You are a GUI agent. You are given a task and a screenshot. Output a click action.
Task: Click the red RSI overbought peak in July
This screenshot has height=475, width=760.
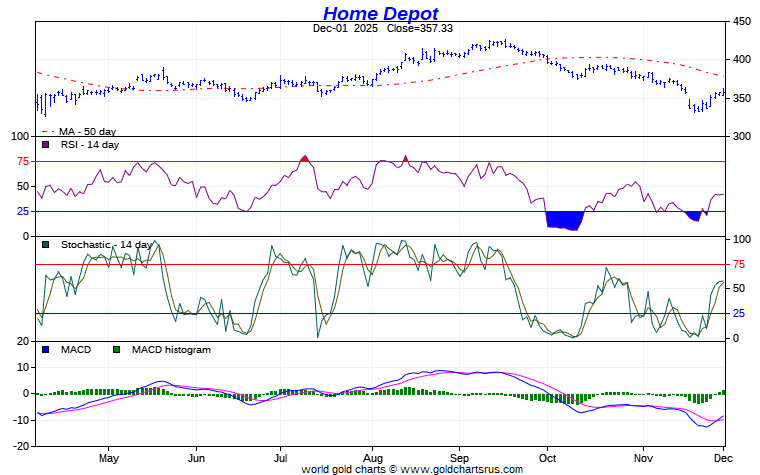[303, 158]
